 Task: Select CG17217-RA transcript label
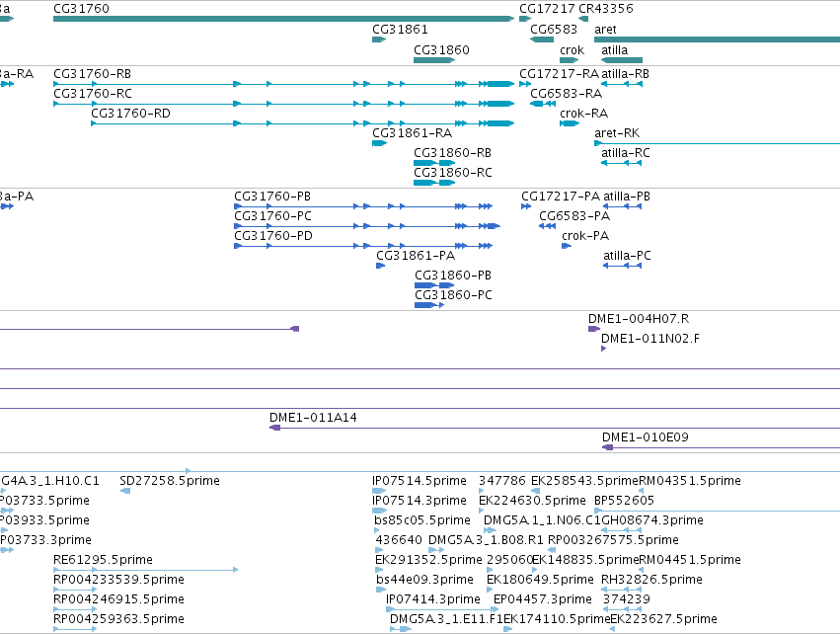(x=560, y=74)
